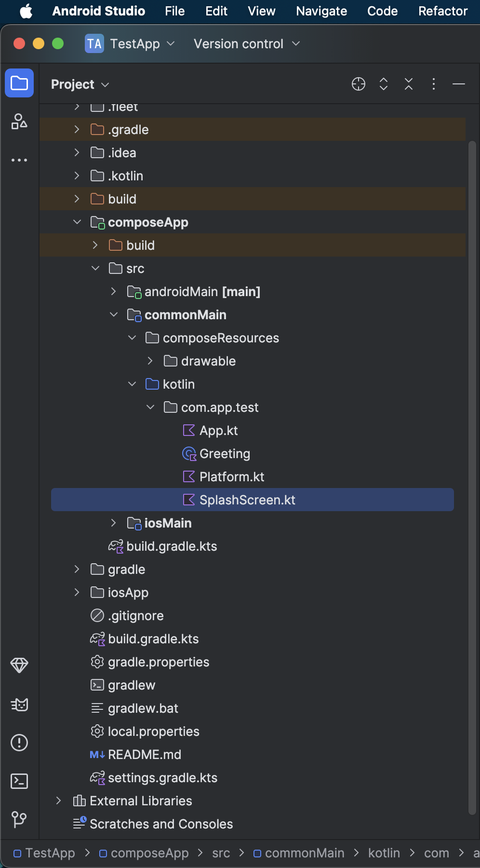The height and width of the screenshot is (868, 480).
Task: Click the Select Opened File crosshair icon
Action: click(x=359, y=84)
